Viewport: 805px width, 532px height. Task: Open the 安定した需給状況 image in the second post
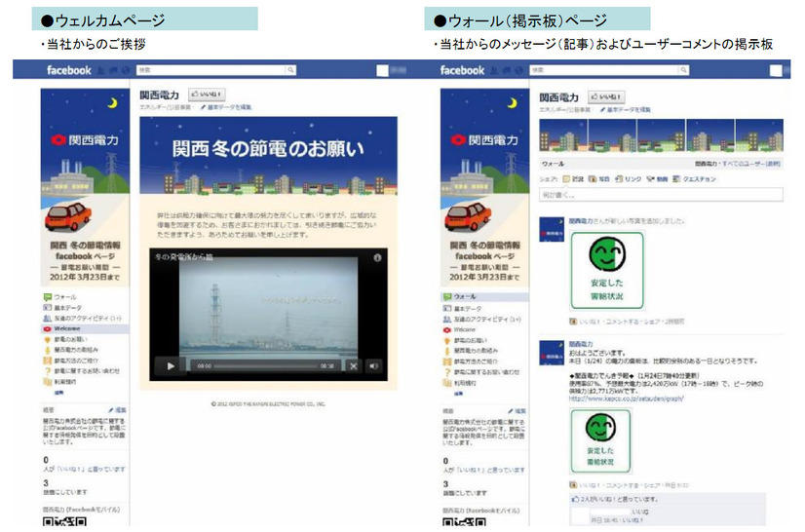tap(600, 441)
